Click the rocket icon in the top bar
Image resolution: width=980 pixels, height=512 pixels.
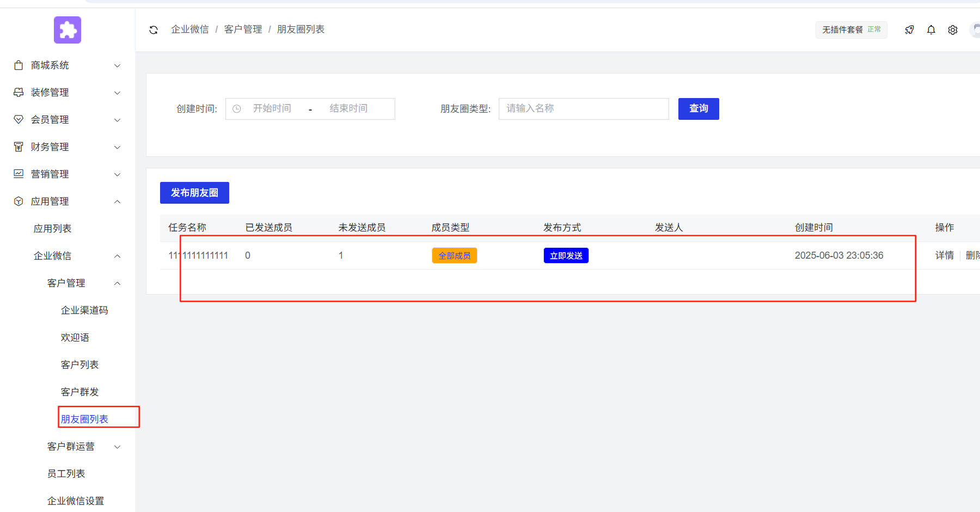click(909, 30)
